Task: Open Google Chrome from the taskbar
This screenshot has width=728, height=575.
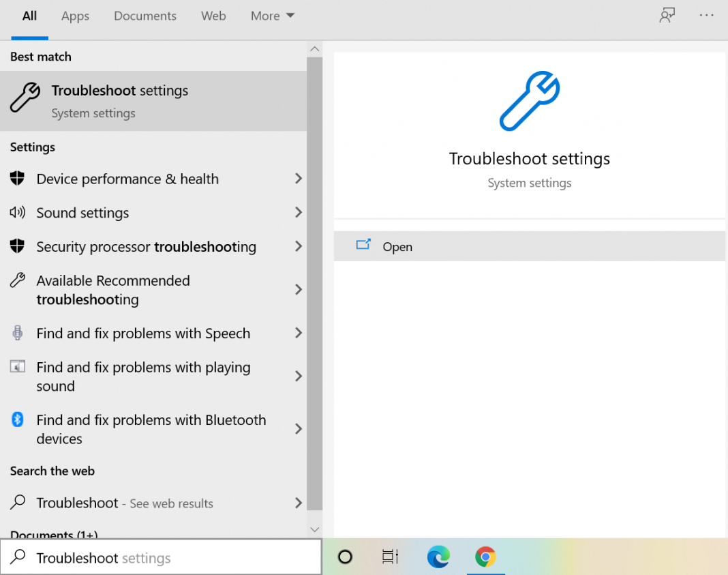Action: [x=485, y=557]
